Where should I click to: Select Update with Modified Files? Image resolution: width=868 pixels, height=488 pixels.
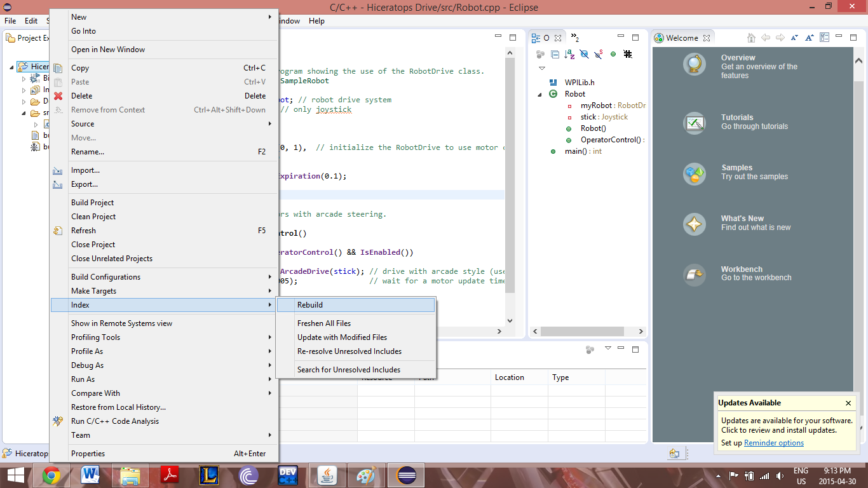[356, 337]
